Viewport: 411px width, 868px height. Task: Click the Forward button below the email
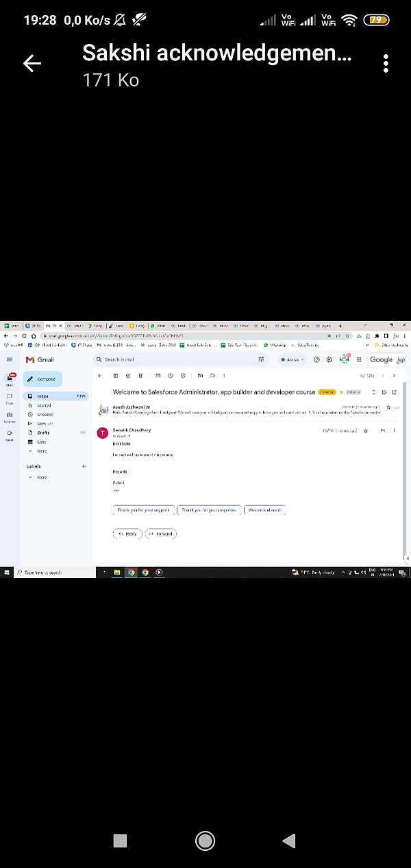click(x=161, y=533)
